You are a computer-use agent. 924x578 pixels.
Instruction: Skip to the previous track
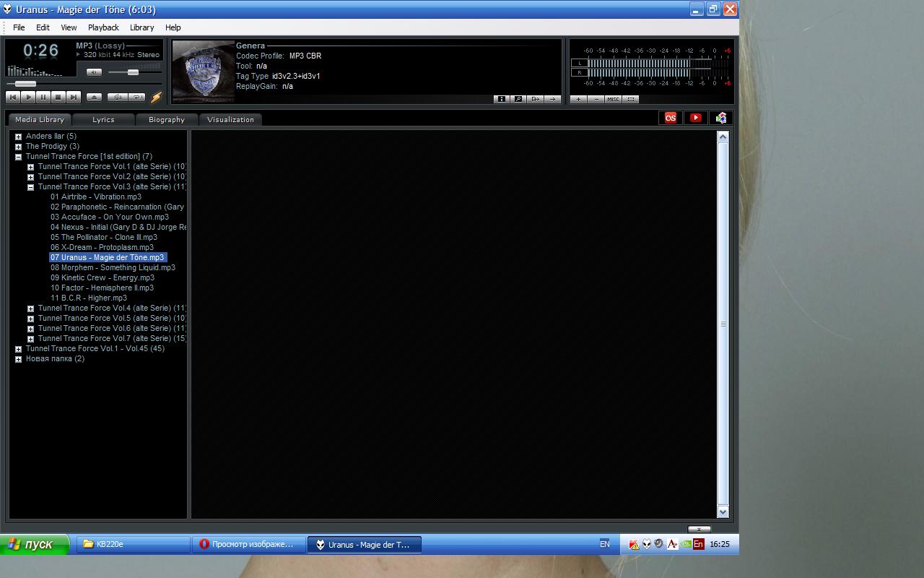pos(13,97)
